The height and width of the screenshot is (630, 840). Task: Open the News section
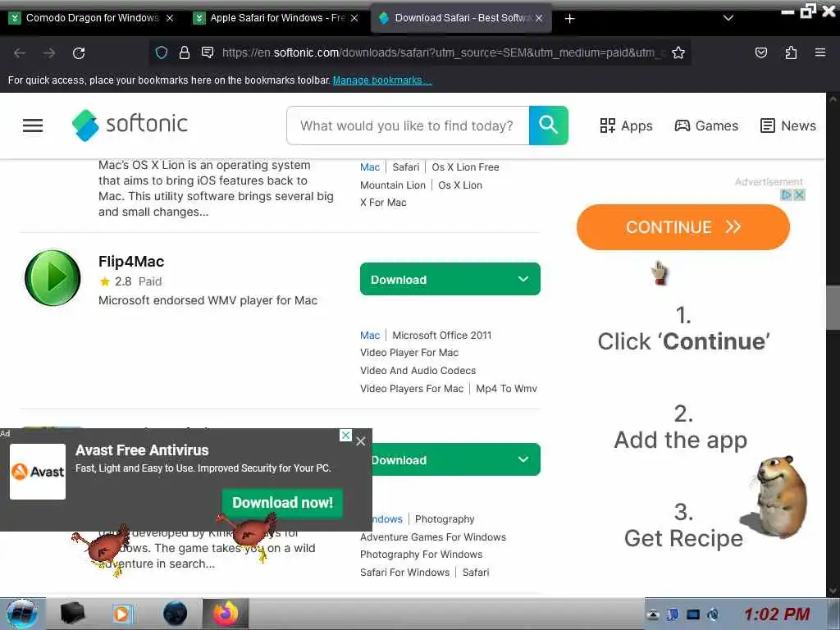coord(788,126)
